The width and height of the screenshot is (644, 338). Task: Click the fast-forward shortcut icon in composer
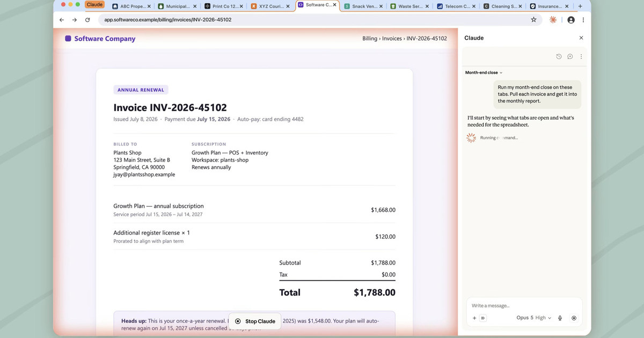coord(483,318)
